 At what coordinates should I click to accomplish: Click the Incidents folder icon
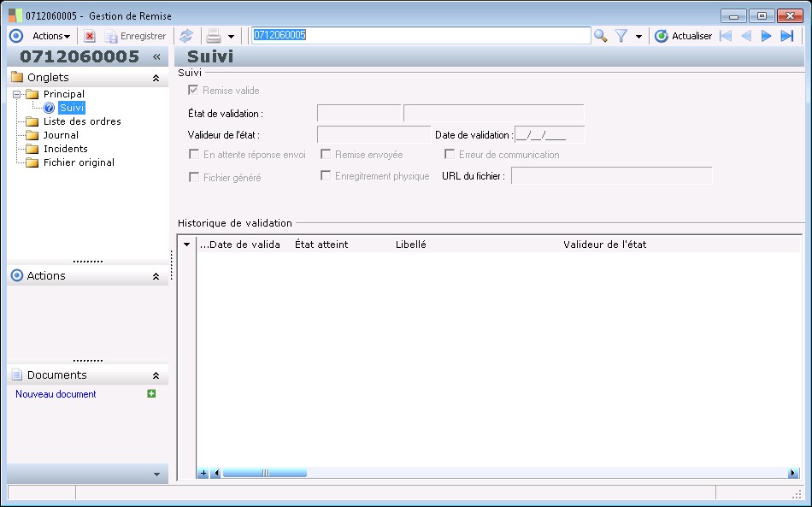(x=32, y=149)
